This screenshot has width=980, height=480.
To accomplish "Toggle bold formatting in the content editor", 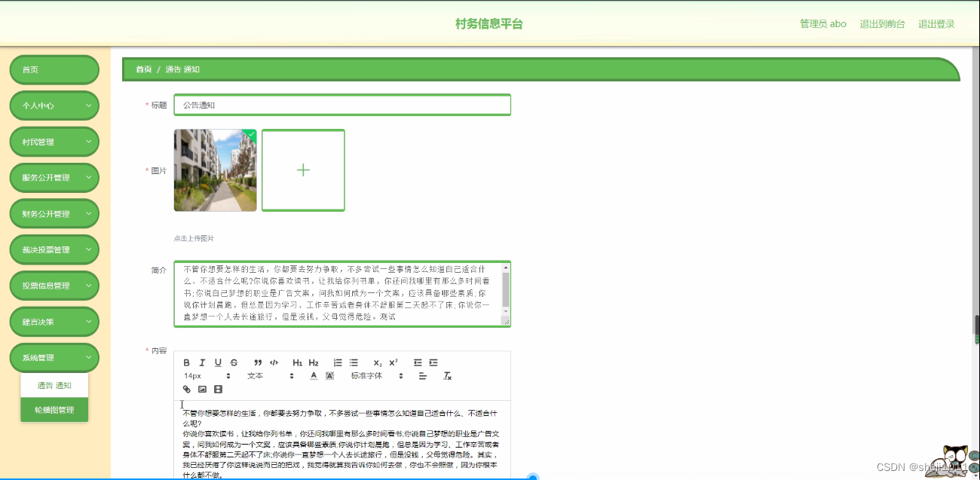I will [186, 362].
